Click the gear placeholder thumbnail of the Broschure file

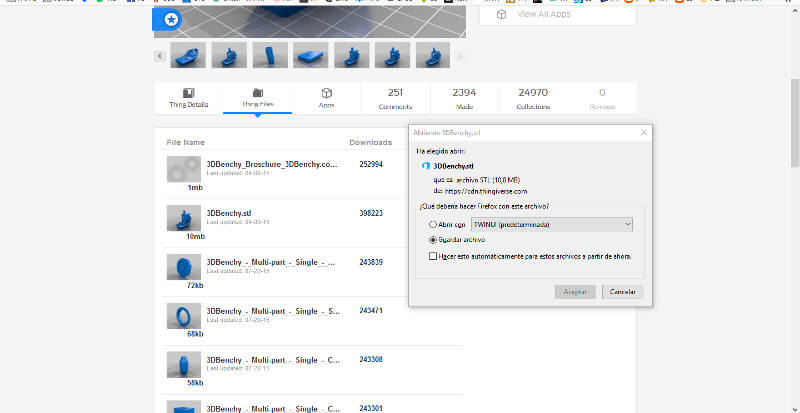(184, 169)
